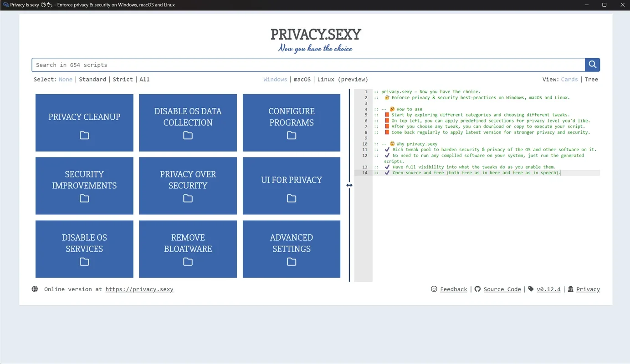Switch to Linux (preview) tab

click(343, 79)
